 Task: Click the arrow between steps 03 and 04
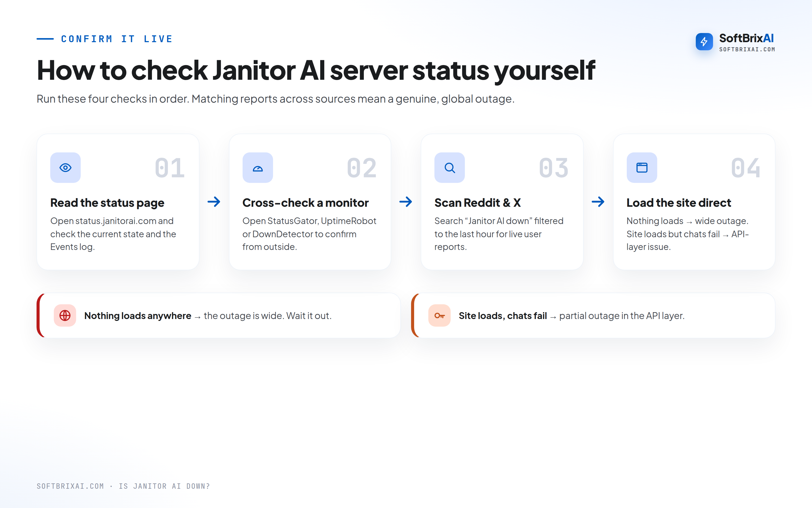click(x=598, y=202)
